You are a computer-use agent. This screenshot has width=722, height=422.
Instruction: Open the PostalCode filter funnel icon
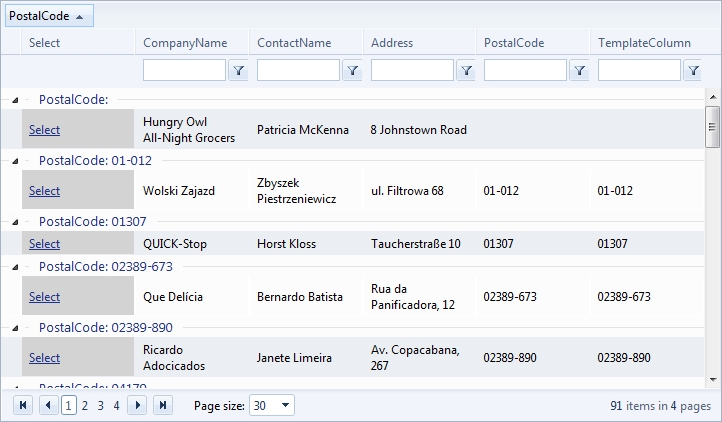(x=579, y=71)
